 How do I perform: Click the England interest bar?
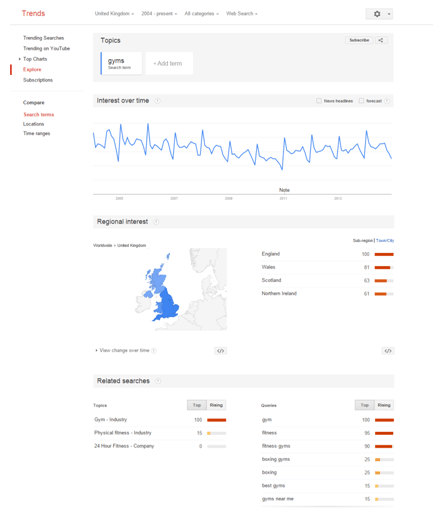(384, 254)
